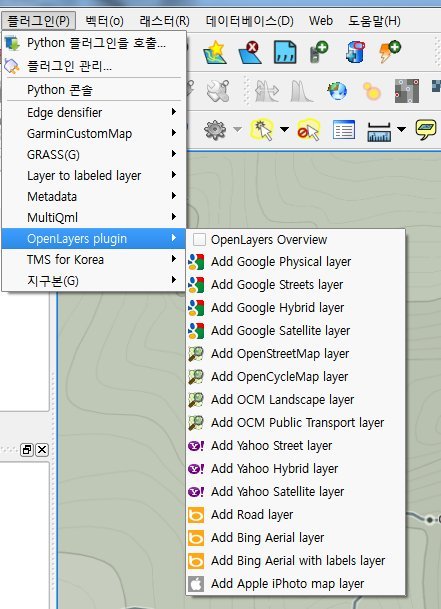
Task: Open the Web menu
Action: 321,21
